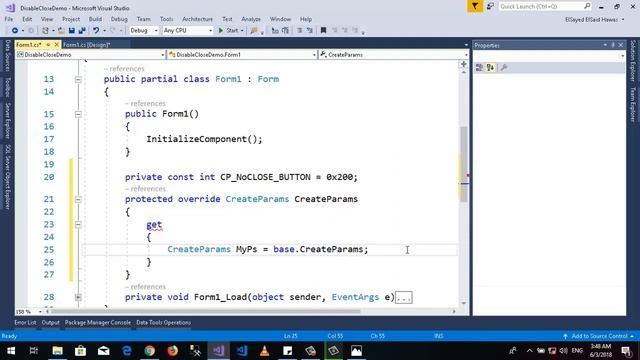
Task: Uncomment the selected lines icon
Action: [310, 31]
